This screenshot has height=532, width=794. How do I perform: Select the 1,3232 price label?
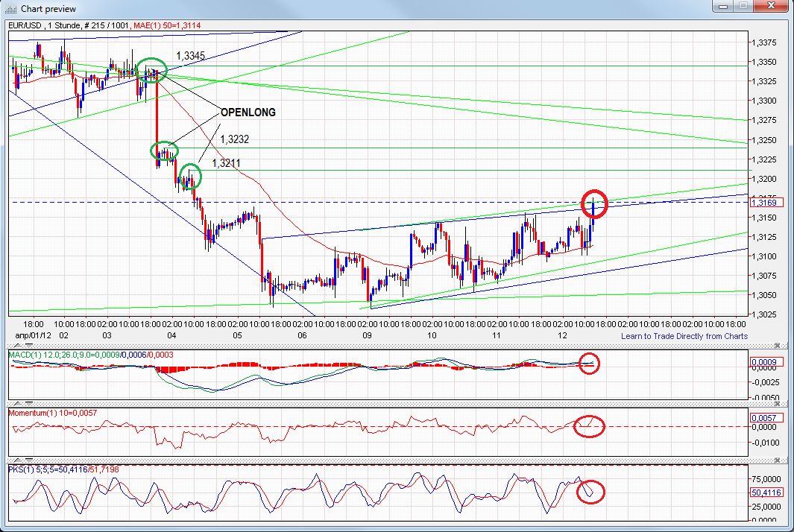point(234,139)
